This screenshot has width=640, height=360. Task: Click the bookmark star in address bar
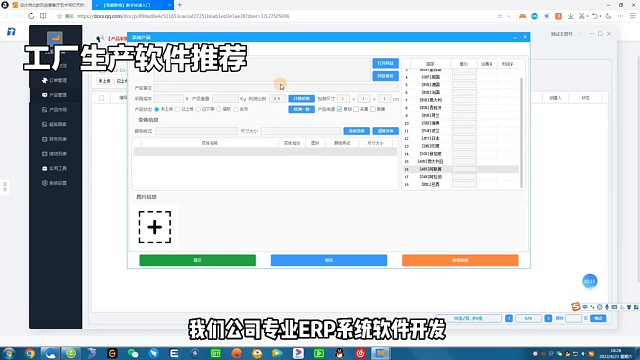tap(60, 16)
